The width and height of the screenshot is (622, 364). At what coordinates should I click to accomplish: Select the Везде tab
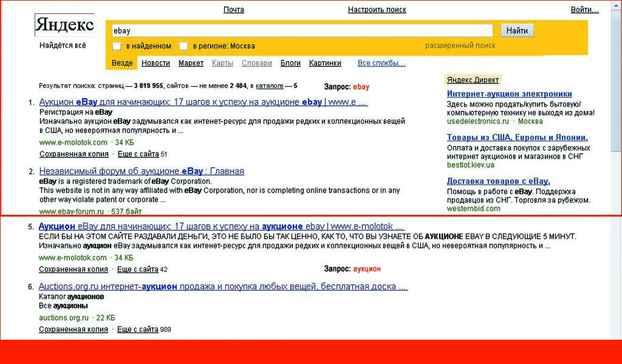coord(122,63)
